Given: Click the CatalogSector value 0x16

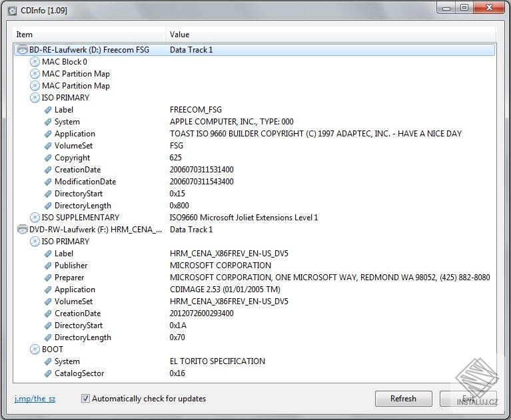Looking at the screenshot, I should tap(177, 373).
